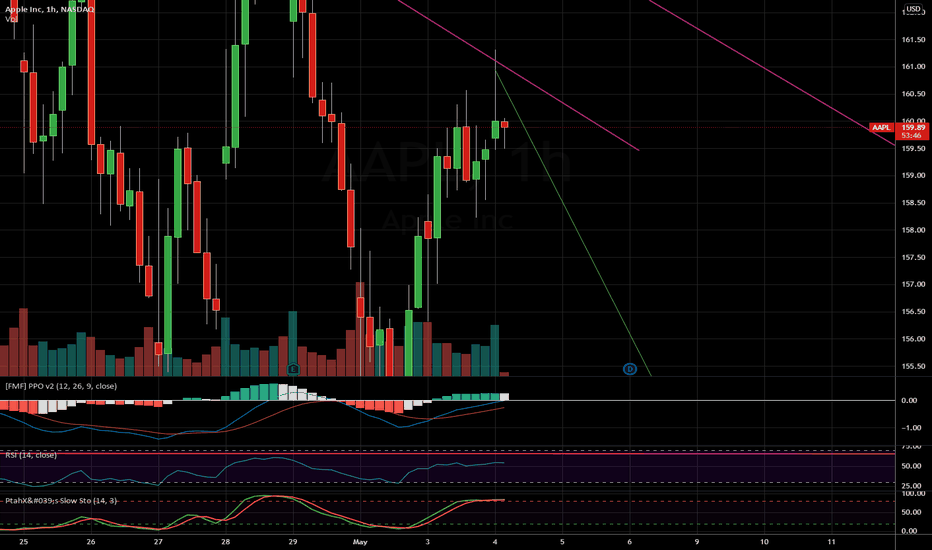
Task: Click date label 29 on time axis
Action: tap(292, 542)
